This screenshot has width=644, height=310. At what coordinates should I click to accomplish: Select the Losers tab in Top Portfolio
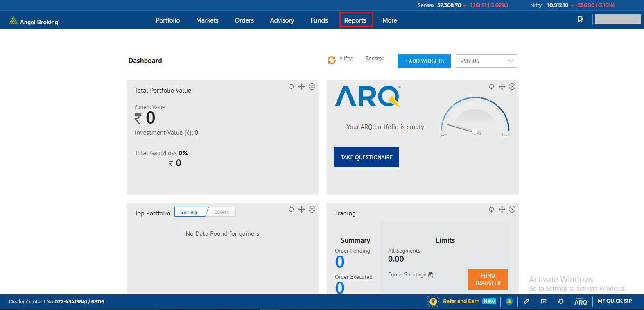coord(221,212)
